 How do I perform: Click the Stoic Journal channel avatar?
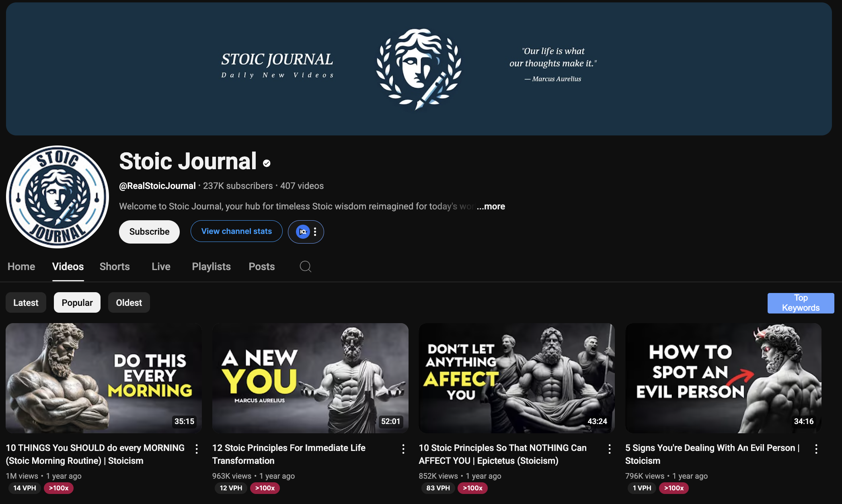click(58, 197)
